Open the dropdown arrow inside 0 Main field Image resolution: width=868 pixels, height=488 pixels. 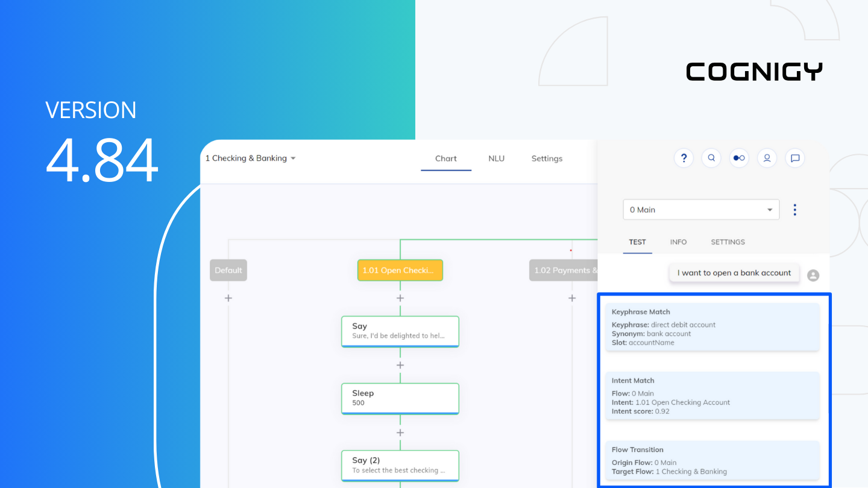tap(770, 210)
